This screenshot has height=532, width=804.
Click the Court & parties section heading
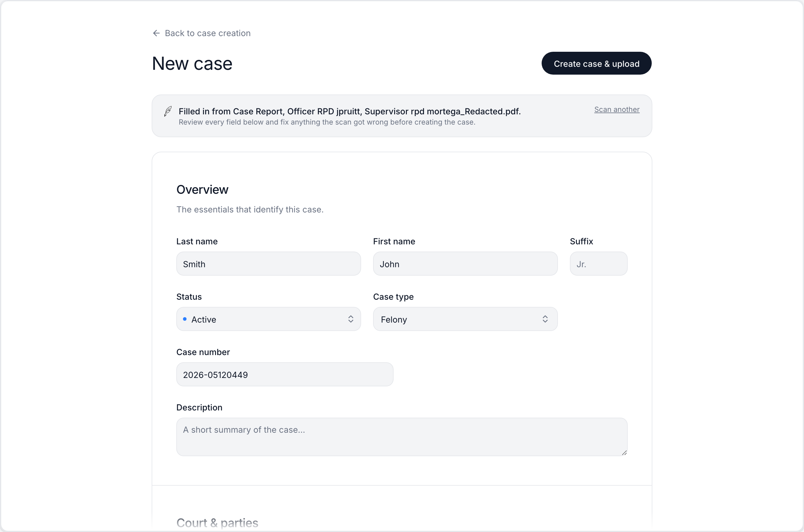pos(217,523)
